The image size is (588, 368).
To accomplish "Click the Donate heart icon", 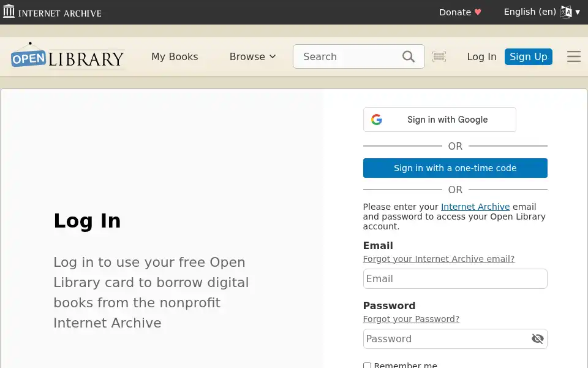I will [x=478, y=12].
